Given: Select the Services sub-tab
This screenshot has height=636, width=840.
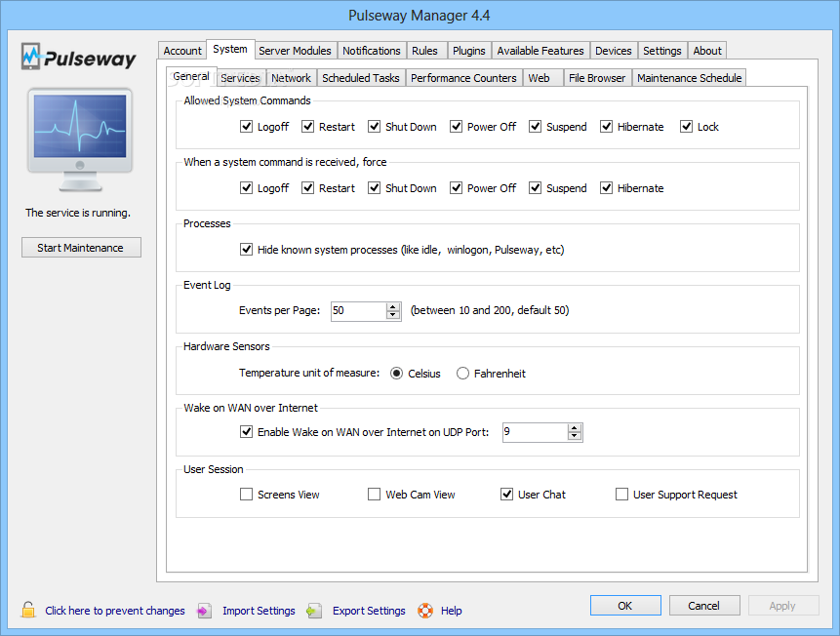Looking at the screenshot, I should click(x=240, y=78).
